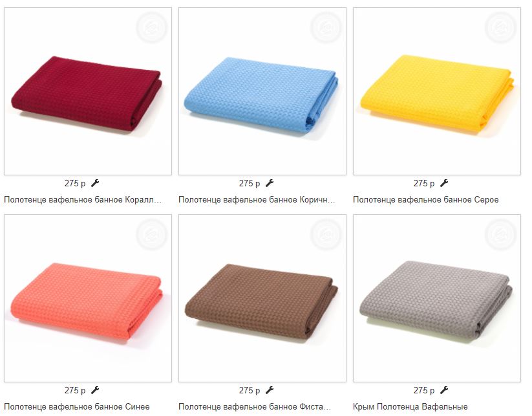Click the wrench icon under the yellow towel
This screenshot has width=532, height=416.
coord(444,183)
